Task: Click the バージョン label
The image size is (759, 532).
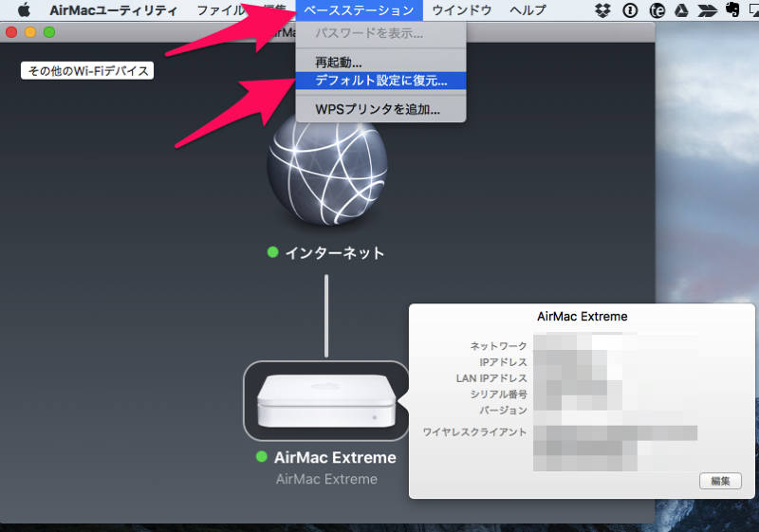Action: [503, 410]
